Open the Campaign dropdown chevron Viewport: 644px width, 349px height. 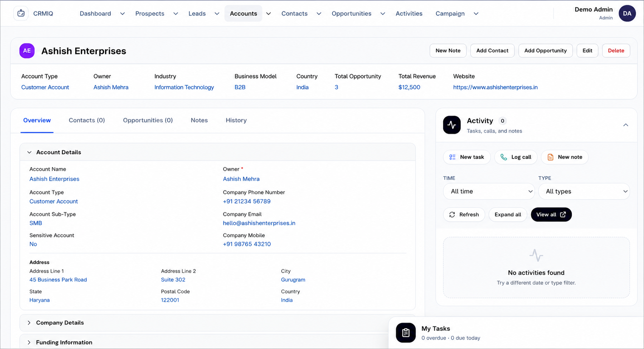click(476, 14)
